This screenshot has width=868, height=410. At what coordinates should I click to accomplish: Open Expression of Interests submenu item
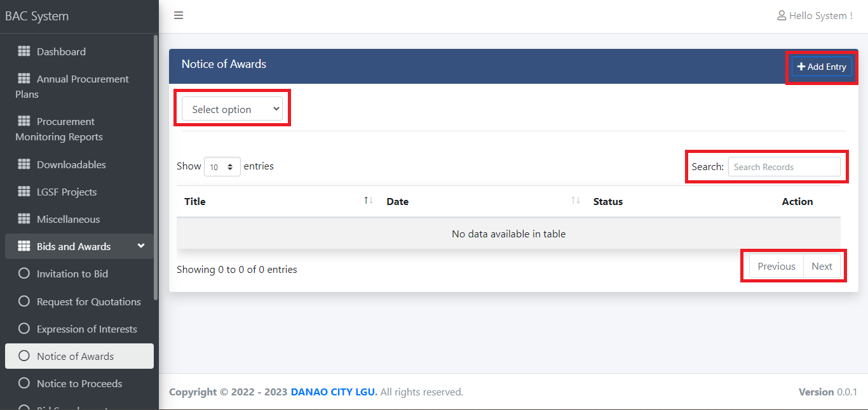(x=79, y=329)
